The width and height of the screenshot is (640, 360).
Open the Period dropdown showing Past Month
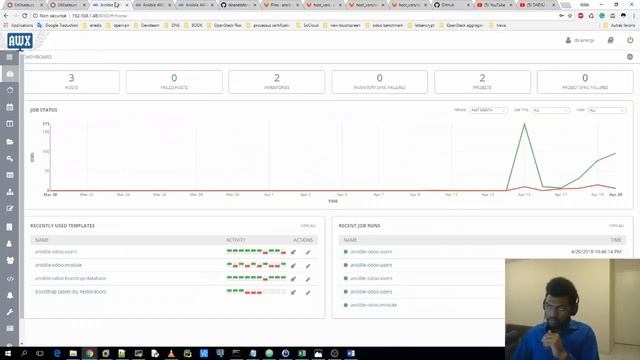tap(488, 110)
